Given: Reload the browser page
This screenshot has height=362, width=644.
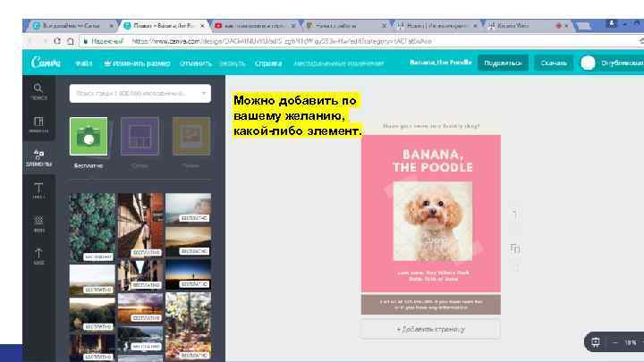Looking at the screenshot, I should pyautogui.click(x=57, y=41).
